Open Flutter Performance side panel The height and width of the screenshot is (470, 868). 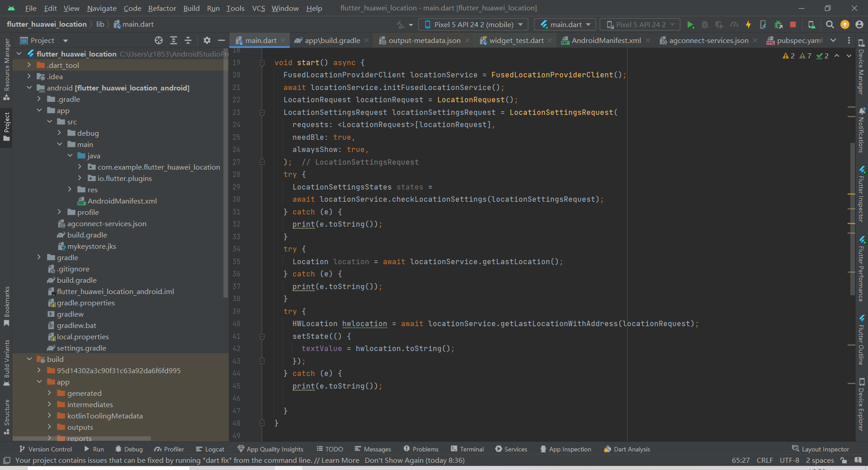[862, 269]
